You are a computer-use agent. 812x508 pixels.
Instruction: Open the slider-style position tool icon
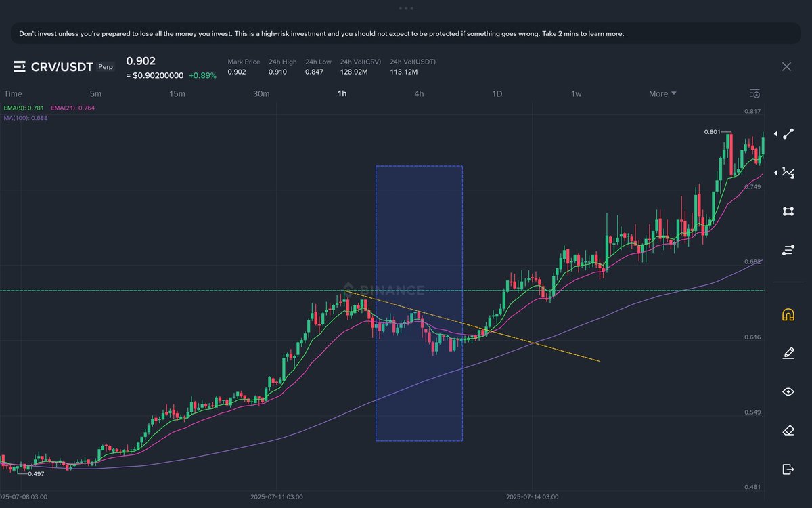[x=788, y=250]
